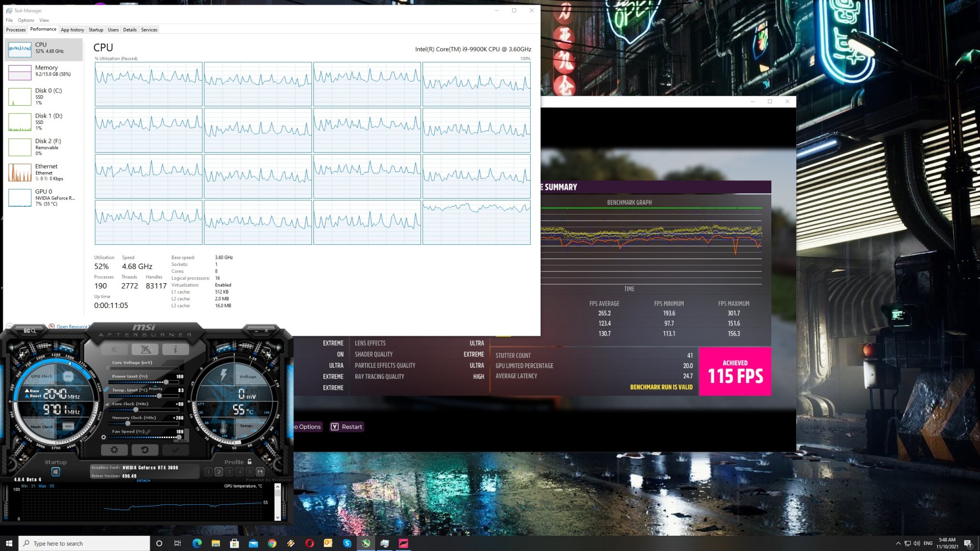Reset overclock values with the reset icon
This screenshot has width=980, height=551.
(145, 450)
